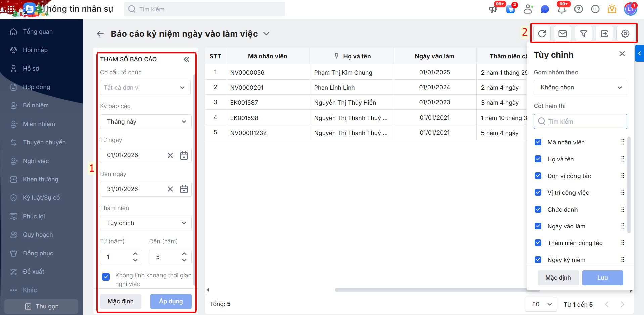Click the export report icon

pos(604,34)
